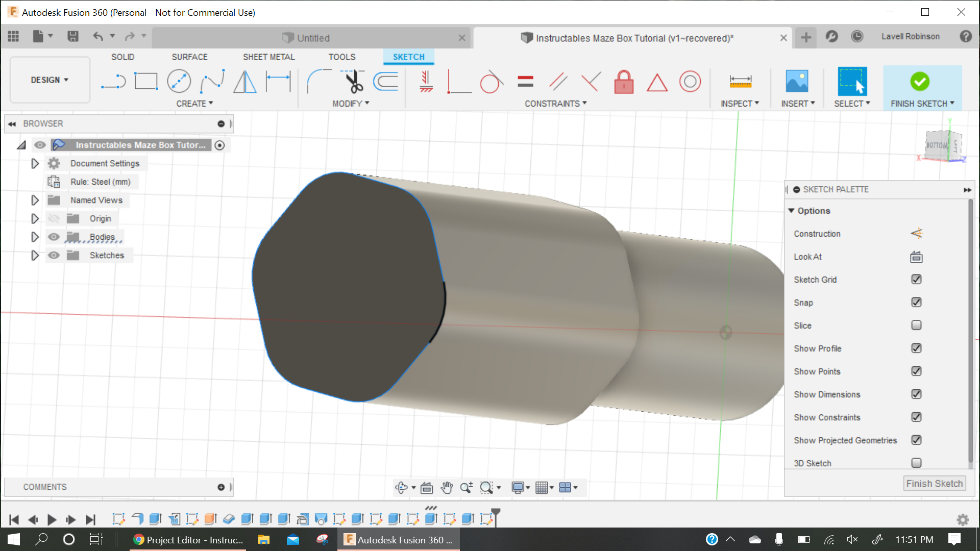The image size is (980, 551).
Task: Select the 2-Point Rectangle tool
Action: point(146,81)
